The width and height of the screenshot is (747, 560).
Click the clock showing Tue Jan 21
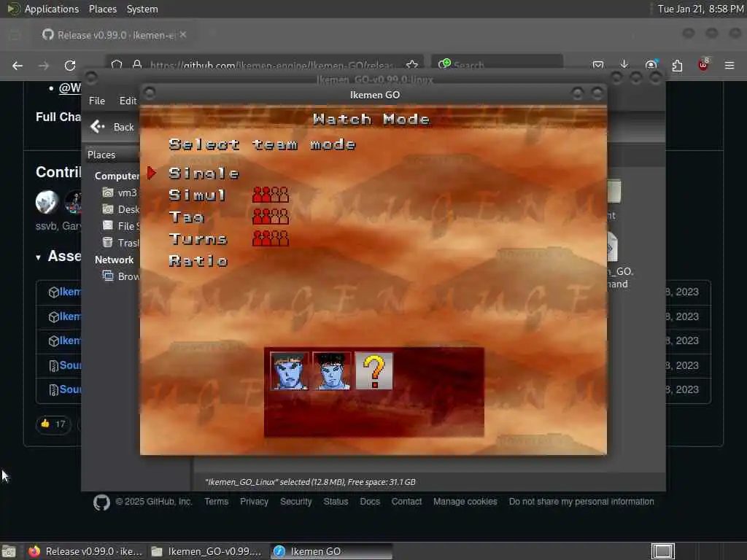pos(700,9)
